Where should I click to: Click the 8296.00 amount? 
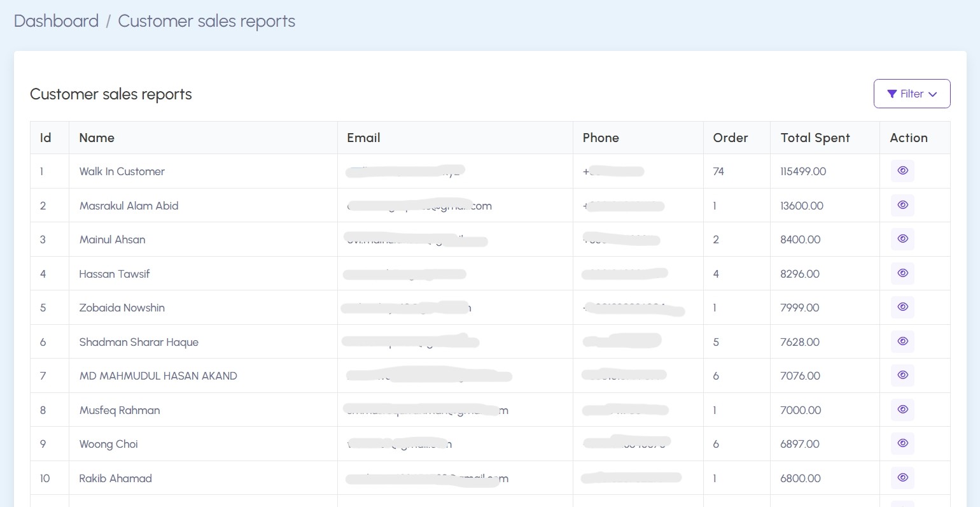[800, 274]
